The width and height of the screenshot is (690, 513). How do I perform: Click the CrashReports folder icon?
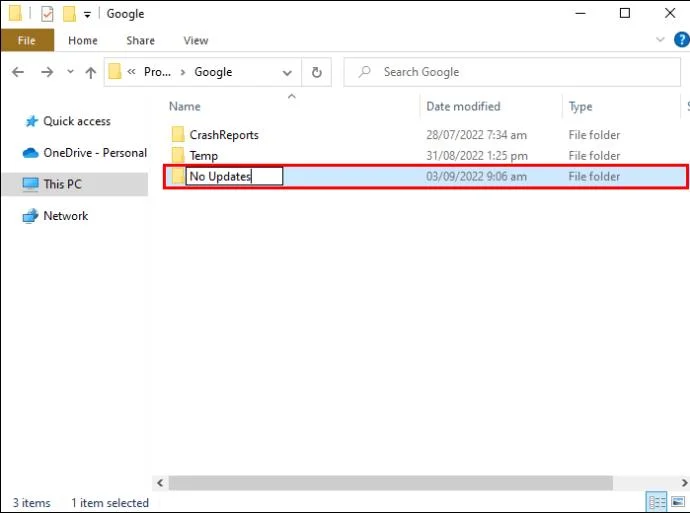coord(178,135)
